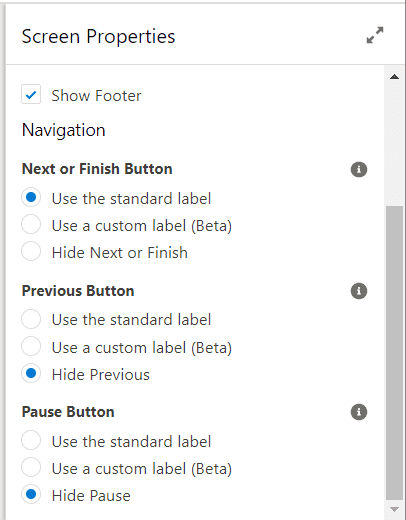Select the Hide Previous radio button
This screenshot has width=406, height=520.
pos(31,373)
